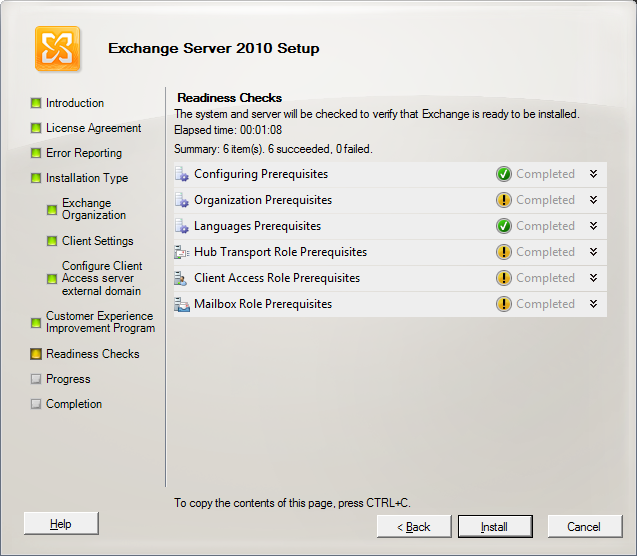Click yellow warning icon for Mailbox Role
This screenshot has height=556, width=637.
point(504,304)
